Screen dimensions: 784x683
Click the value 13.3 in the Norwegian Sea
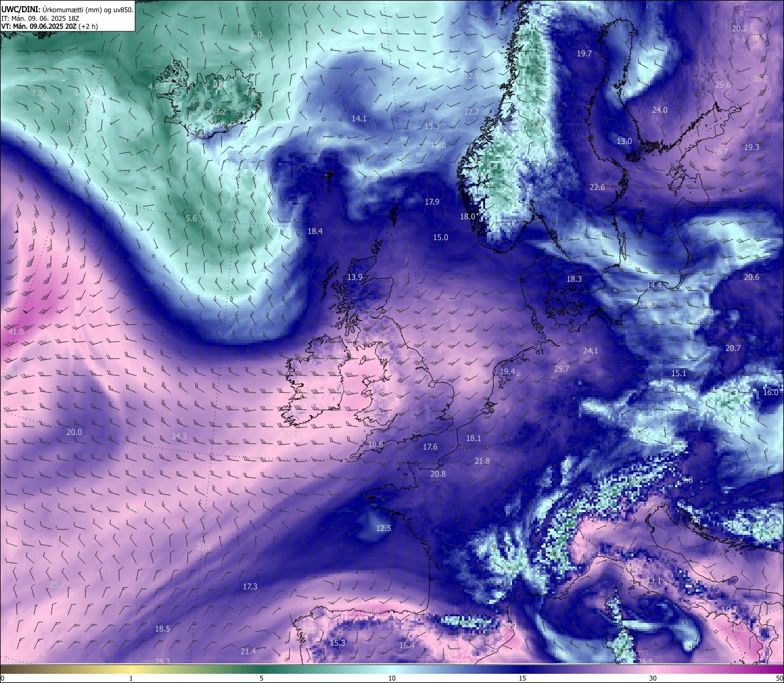[x=432, y=127]
